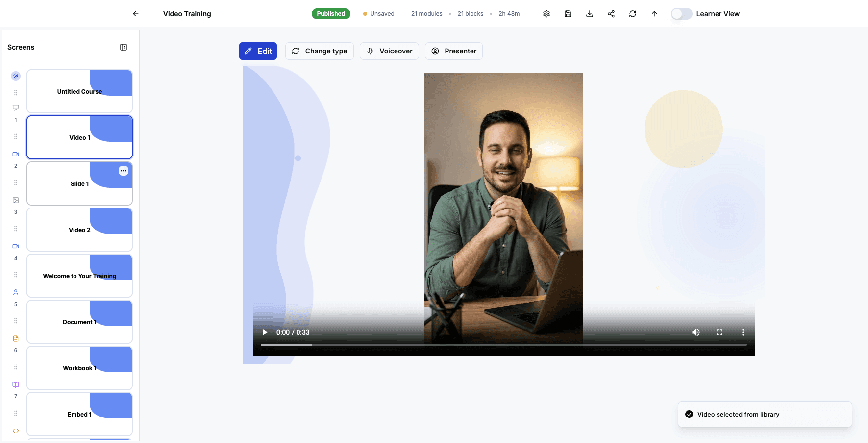Click the embed code icon near Embed 1
868x443 pixels.
[15, 430]
